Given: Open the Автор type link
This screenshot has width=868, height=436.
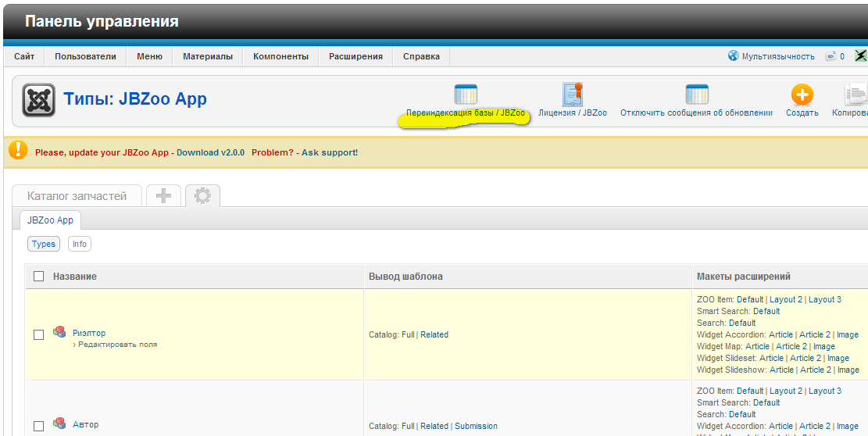Looking at the screenshot, I should (86, 424).
